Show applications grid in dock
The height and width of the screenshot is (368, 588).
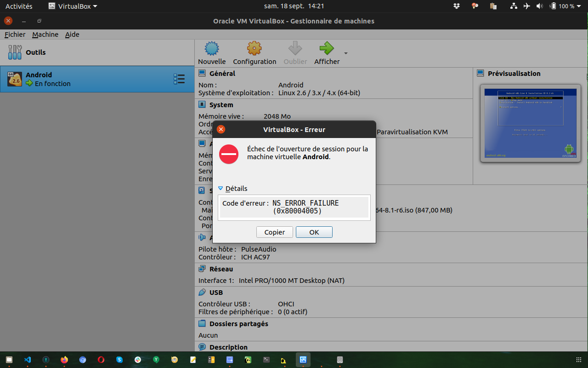coord(578,360)
